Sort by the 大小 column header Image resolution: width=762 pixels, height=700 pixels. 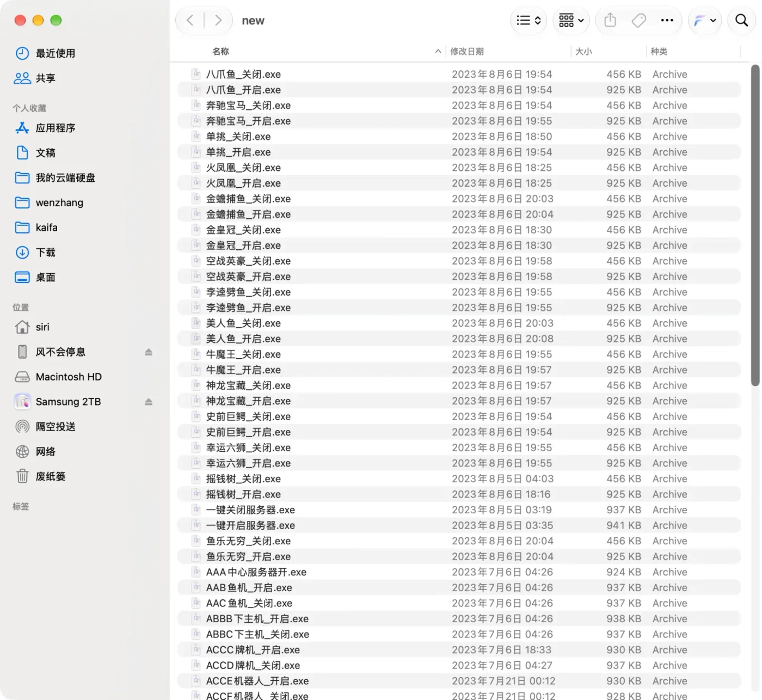tap(583, 51)
